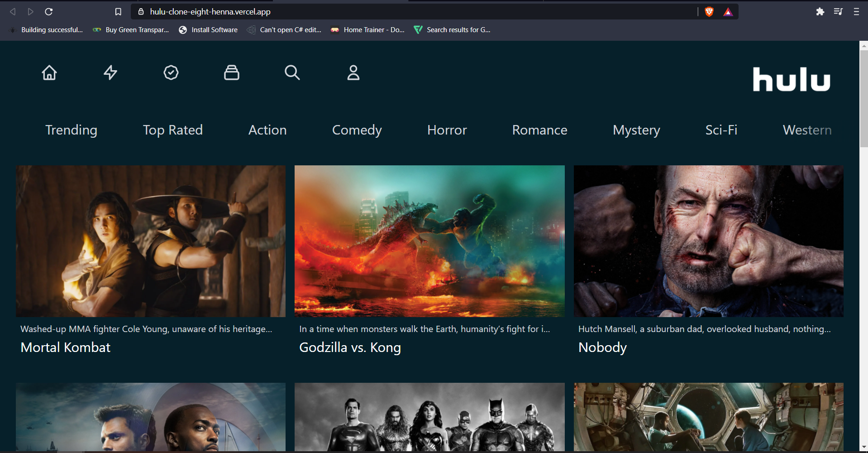Open the media playlist icon in toolbar

click(x=838, y=12)
